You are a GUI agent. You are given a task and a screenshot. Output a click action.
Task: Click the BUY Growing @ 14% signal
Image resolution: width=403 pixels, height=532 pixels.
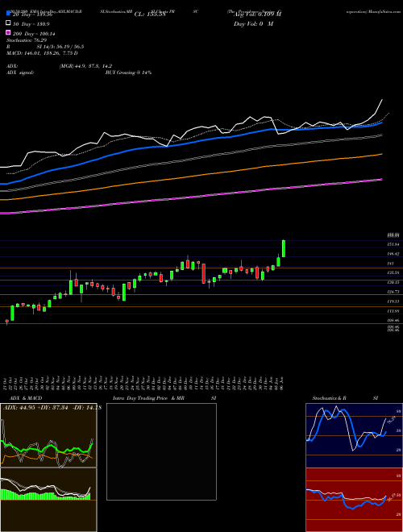128,73
